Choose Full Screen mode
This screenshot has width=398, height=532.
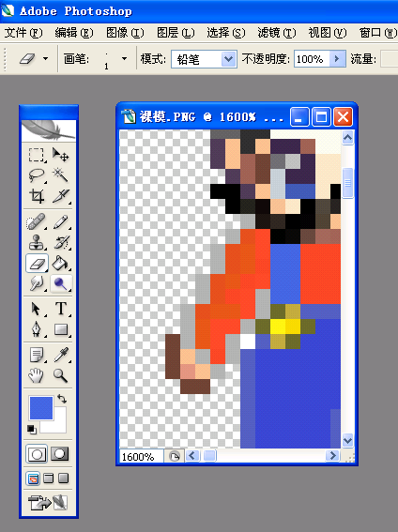click(64, 479)
